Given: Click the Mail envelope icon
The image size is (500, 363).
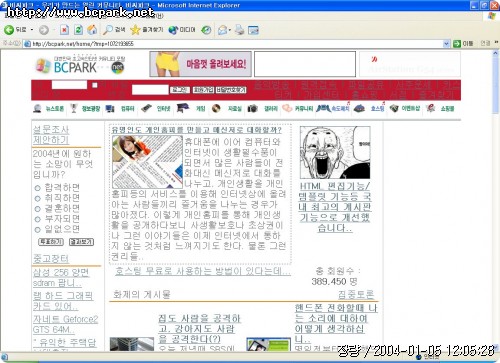Looking at the screenshot, I should point(222,30).
